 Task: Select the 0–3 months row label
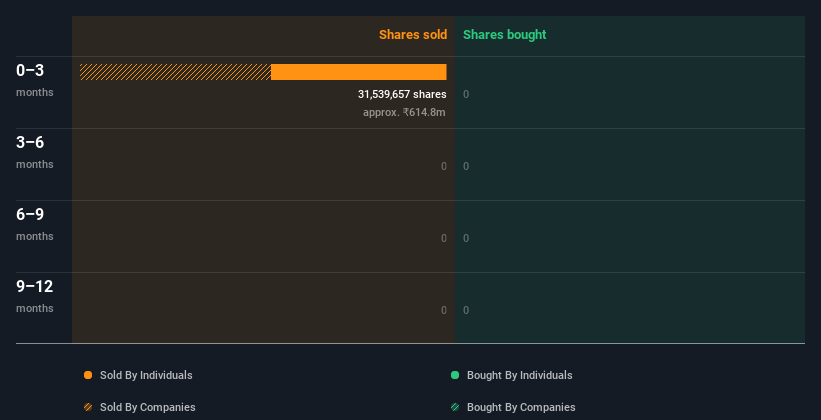click(x=35, y=79)
